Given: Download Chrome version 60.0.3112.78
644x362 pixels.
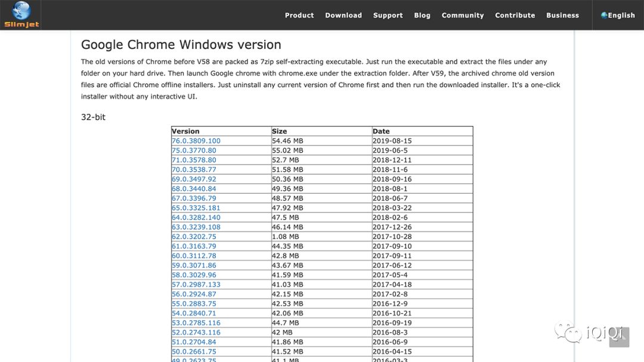Looking at the screenshot, I should click(194, 256).
